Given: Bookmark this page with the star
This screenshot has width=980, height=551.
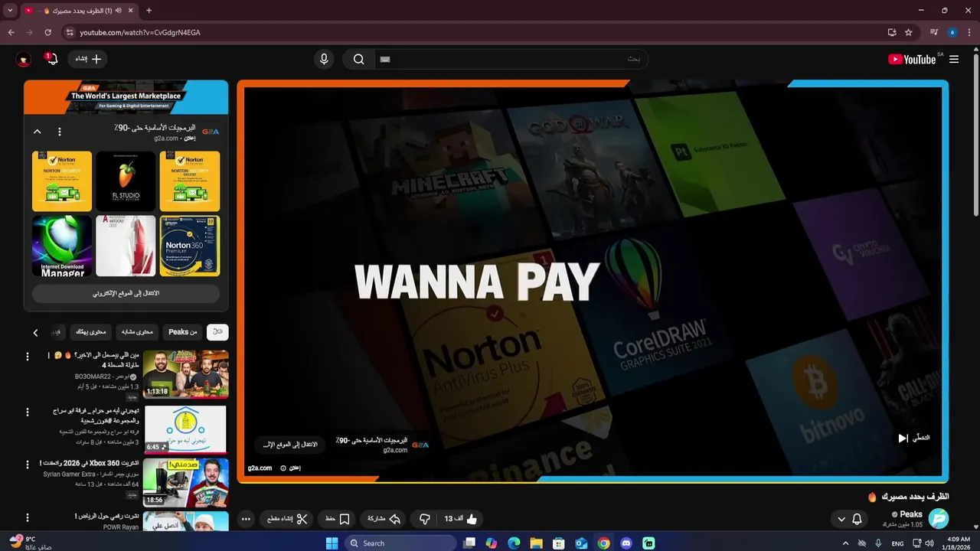Looking at the screenshot, I should pyautogui.click(x=909, y=32).
